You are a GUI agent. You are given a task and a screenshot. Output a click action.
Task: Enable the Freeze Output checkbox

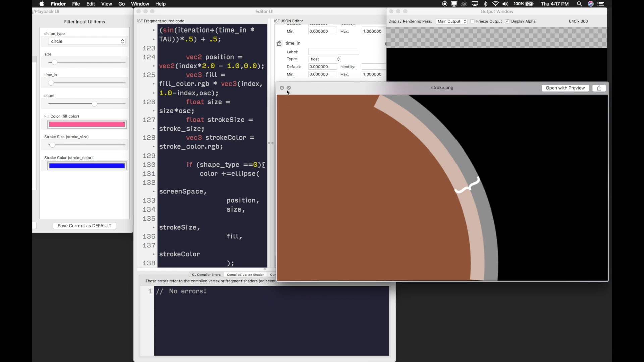click(x=473, y=21)
